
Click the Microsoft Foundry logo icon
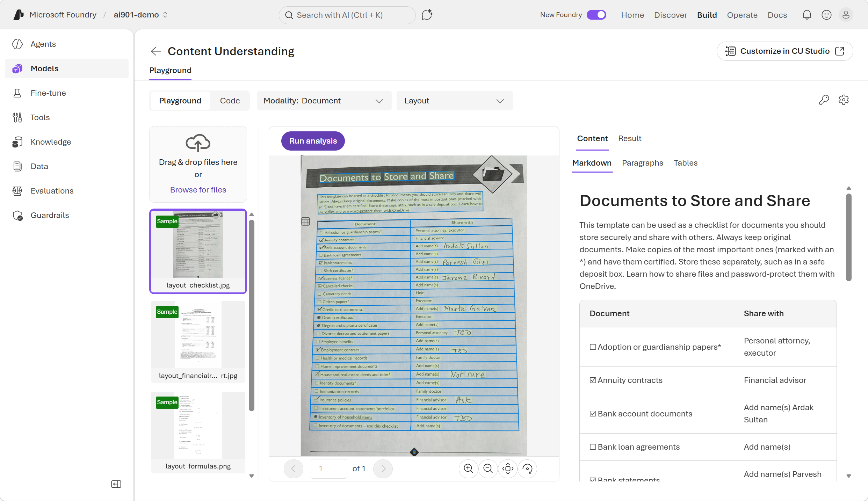point(19,15)
